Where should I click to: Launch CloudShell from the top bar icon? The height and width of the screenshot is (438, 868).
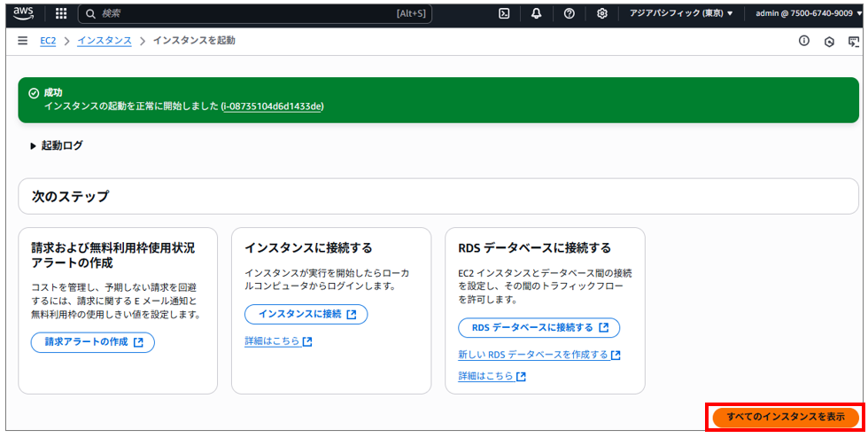point(504,14)
